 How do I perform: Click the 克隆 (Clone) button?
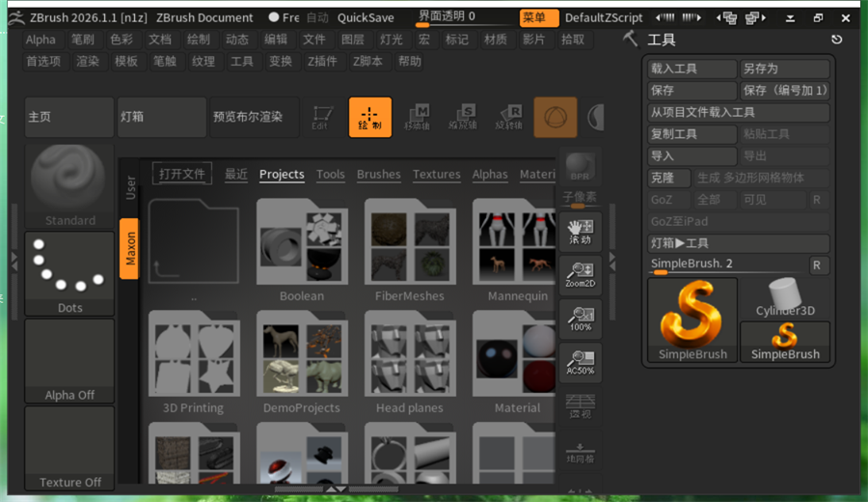[x=668, y=178]
